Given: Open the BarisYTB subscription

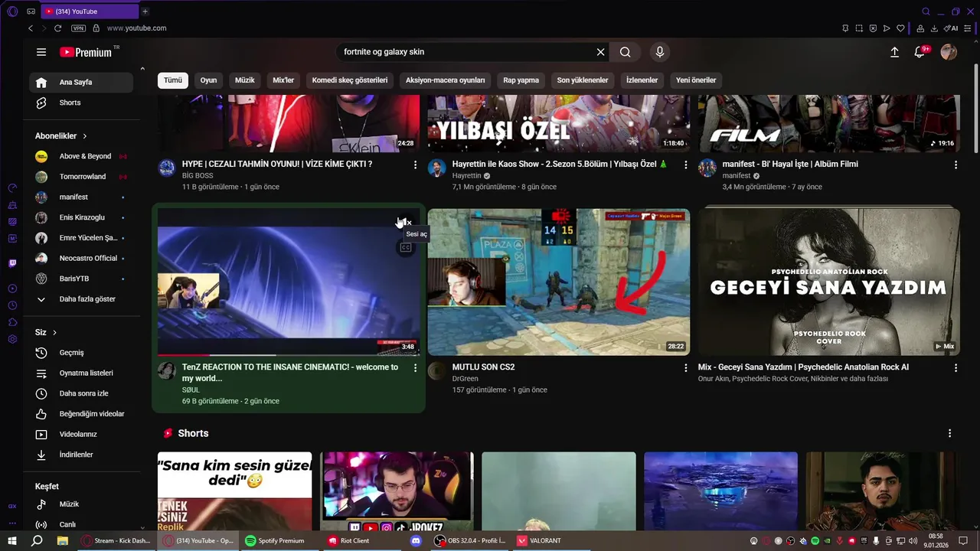Looking at the screenshot, I should (81, 279).
